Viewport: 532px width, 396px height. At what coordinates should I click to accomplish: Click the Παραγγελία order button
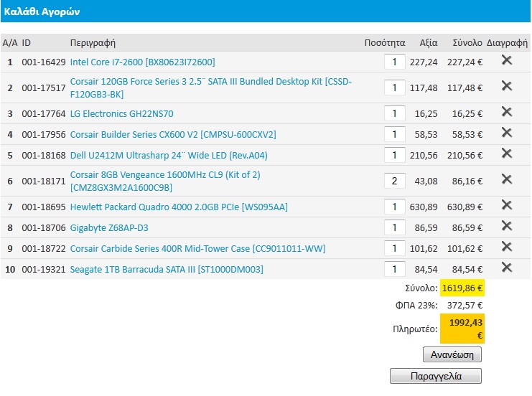[x=436, y=376]
